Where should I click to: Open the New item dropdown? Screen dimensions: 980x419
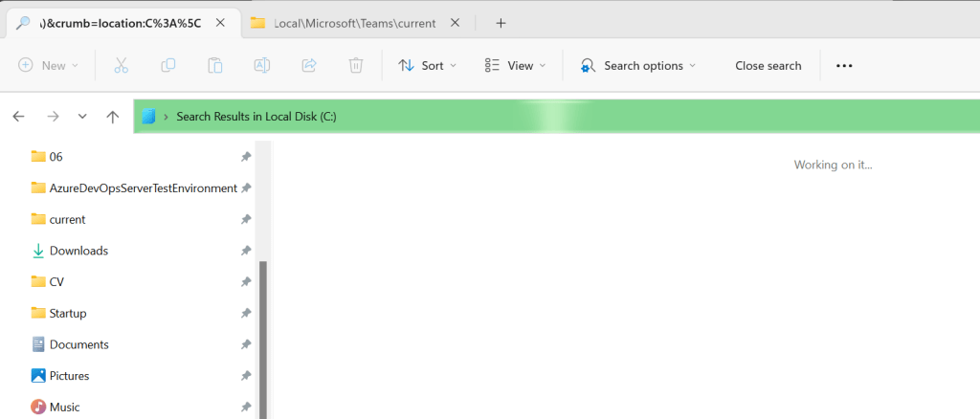tap(49, 66)
